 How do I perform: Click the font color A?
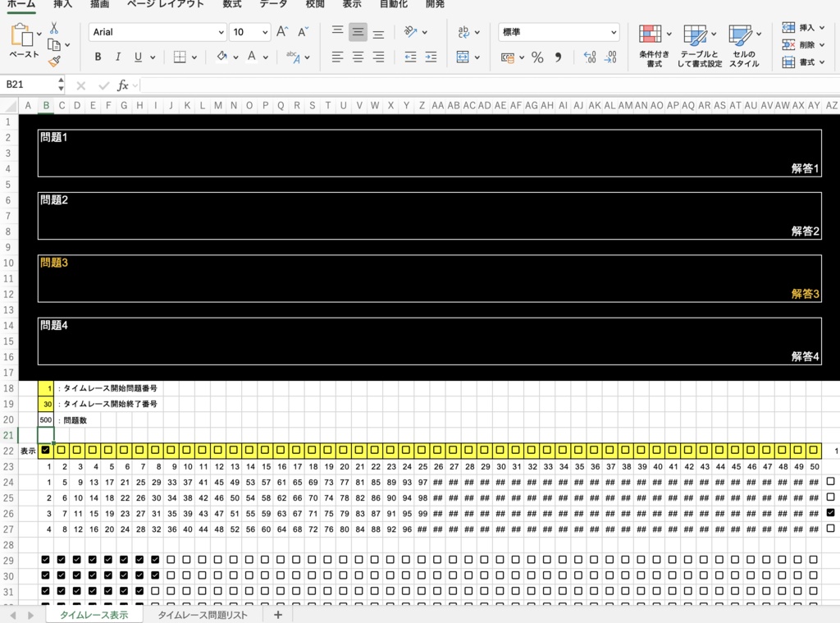click(x=252, y=57)
